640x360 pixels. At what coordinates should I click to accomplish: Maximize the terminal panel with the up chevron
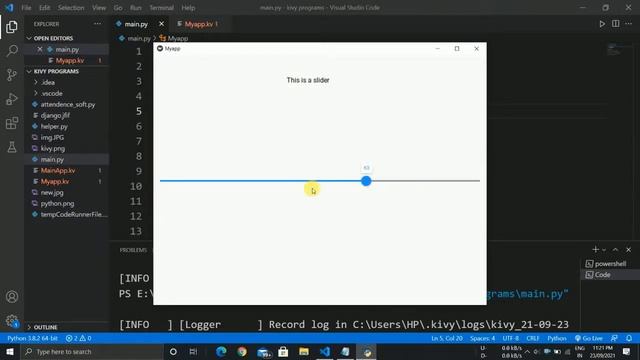pos(616,249)
